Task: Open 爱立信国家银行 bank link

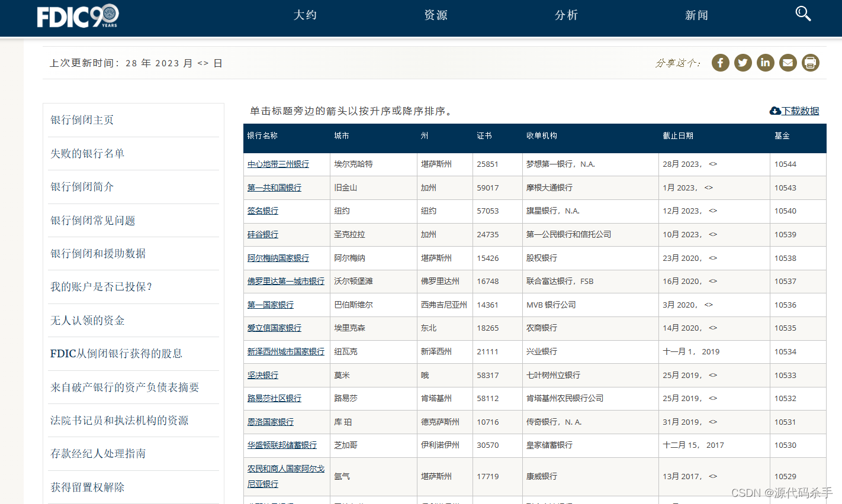Action: pos(274,328)
